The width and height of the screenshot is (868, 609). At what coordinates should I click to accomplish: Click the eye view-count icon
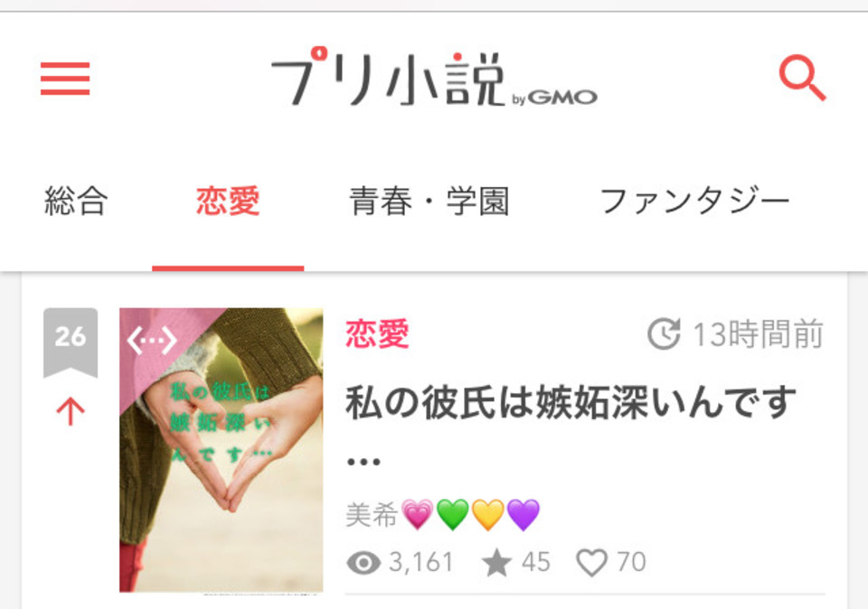363,563
